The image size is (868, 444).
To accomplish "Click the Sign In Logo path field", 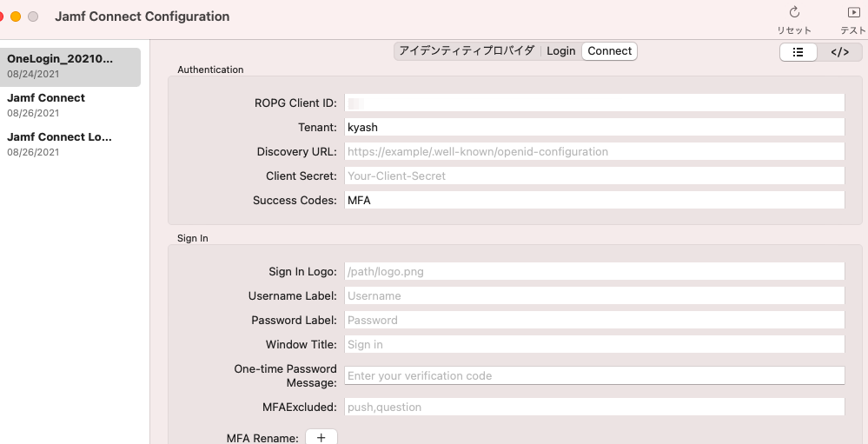I will [594, 271].
